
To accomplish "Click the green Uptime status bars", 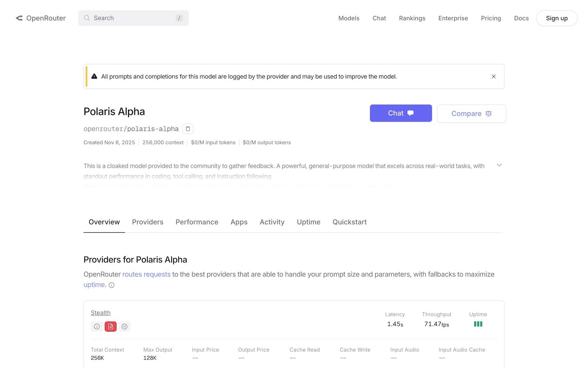I will click(x=478, y=324).
